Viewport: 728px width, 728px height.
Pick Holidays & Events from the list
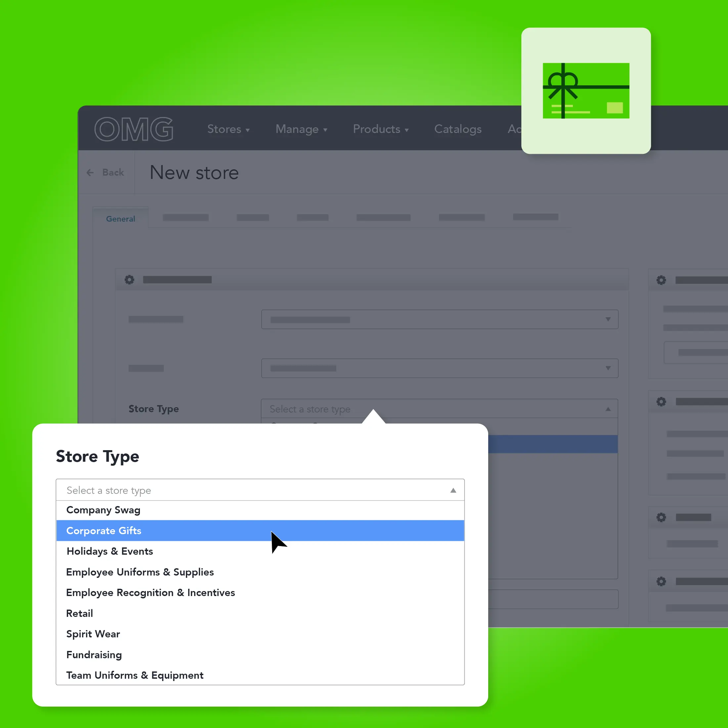click(x=110, y=551)
